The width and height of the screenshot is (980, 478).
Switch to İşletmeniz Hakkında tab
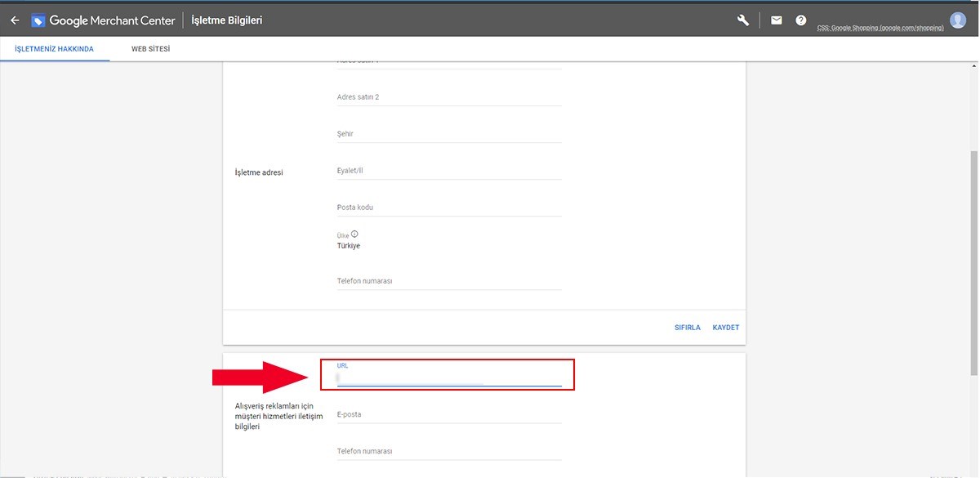(x=55, y=49)
